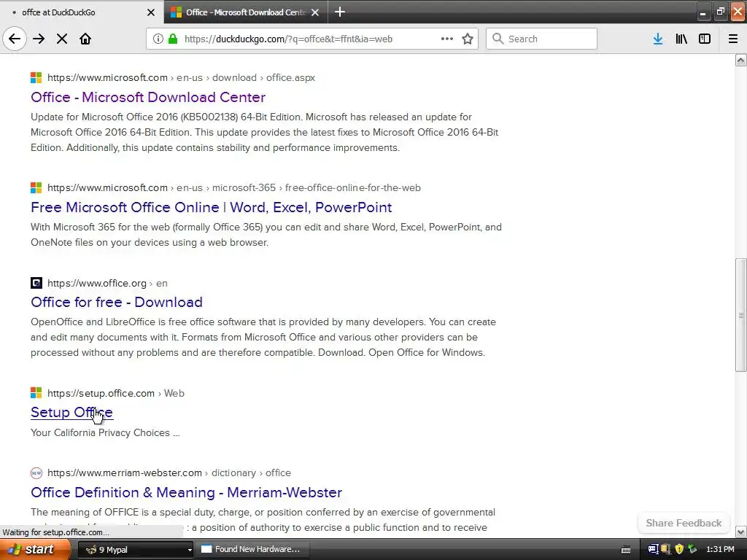747x560 pixels.
Task: Click the Share Feedback button
Action: pos(684,523)
